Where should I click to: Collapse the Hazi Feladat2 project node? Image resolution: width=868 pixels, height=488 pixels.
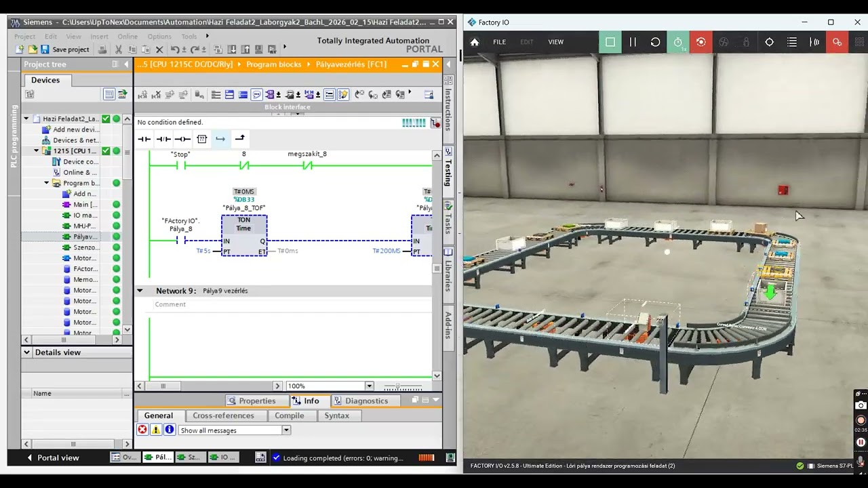point(26,119)
